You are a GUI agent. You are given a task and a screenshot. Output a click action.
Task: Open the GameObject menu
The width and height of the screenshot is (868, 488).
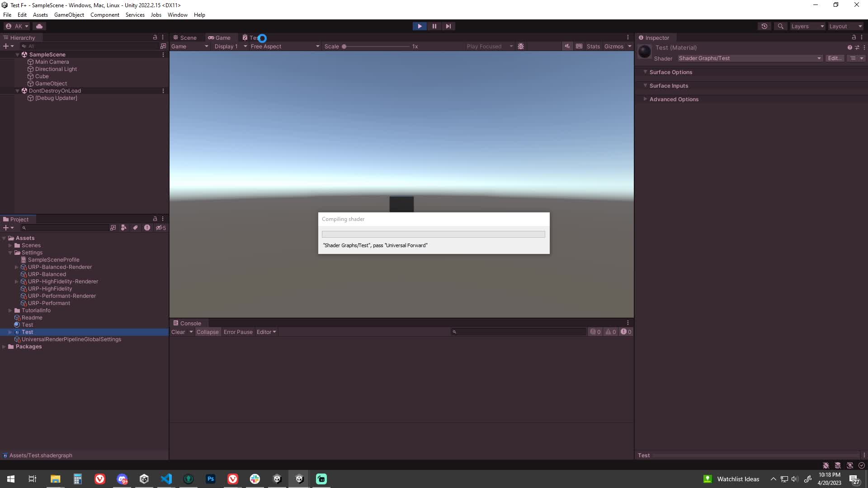tap(69, 15)
